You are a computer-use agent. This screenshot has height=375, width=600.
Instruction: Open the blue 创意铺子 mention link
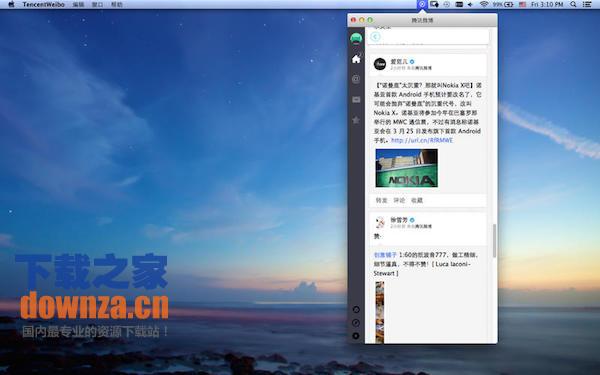tap(385, 255)
